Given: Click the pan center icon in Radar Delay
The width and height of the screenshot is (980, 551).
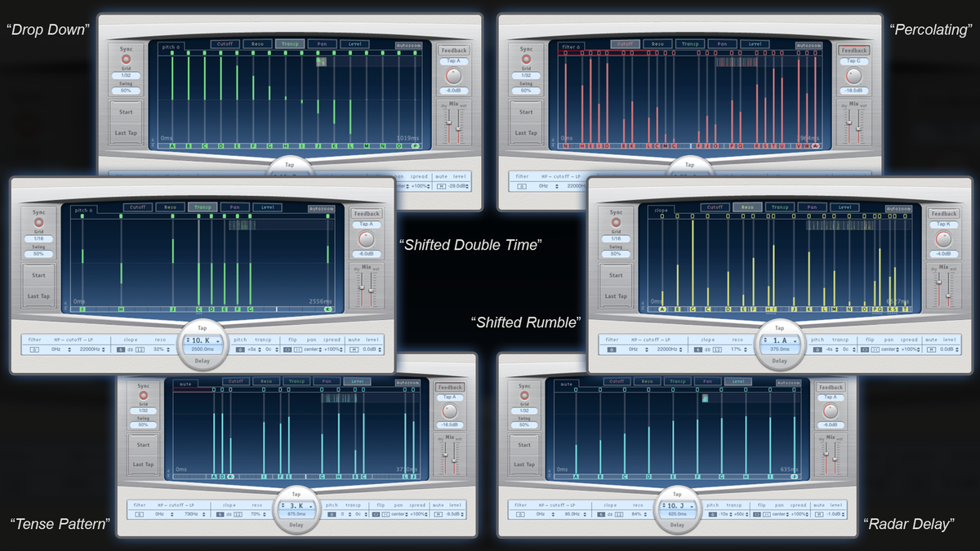Looking at the screenshot, I should [x=768, y=515].
